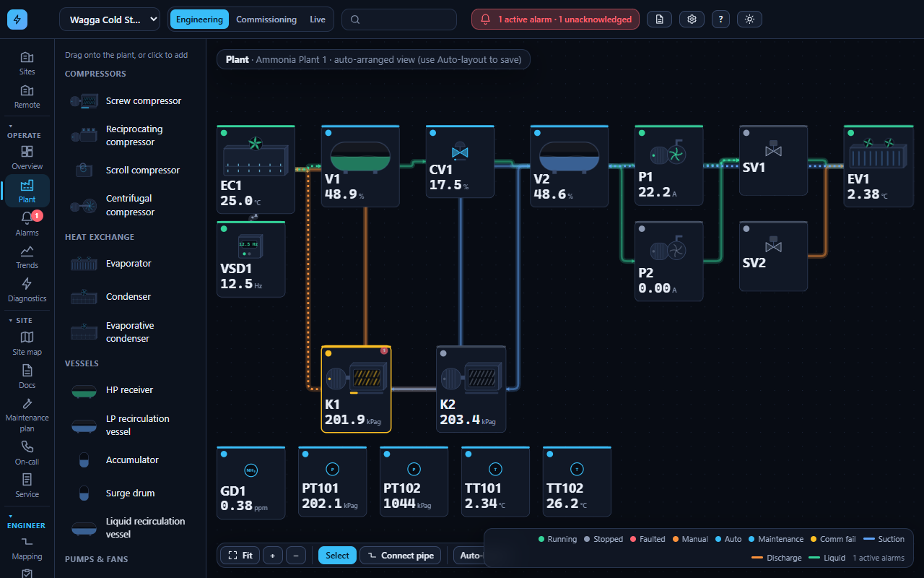Open the Mapping sidebar icon
The image size is (924, 578).
click(x=27, y=548)
